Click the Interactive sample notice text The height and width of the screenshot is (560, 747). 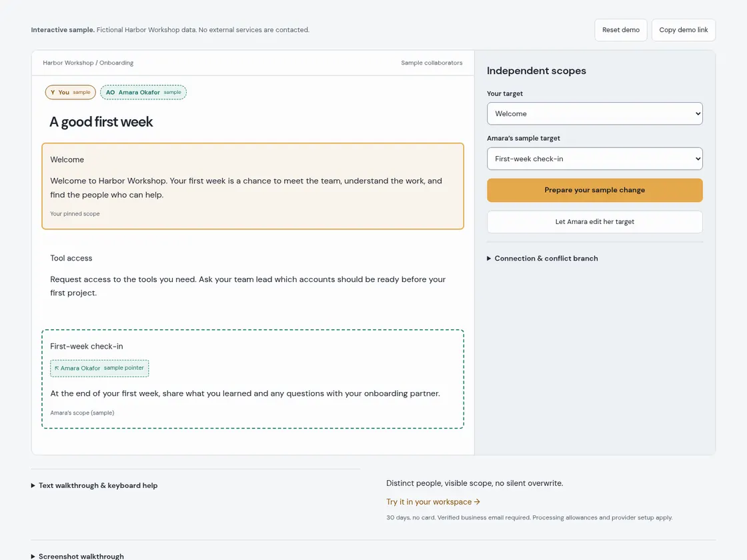(170, 30)
